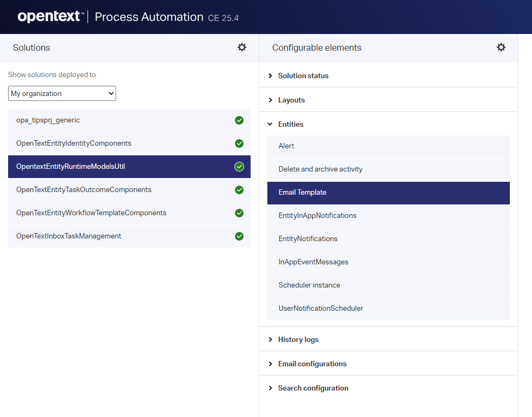Collapse the Entities section
Image resolution: width=532 pixels, height=417 pixels.
tap(291, 124)
